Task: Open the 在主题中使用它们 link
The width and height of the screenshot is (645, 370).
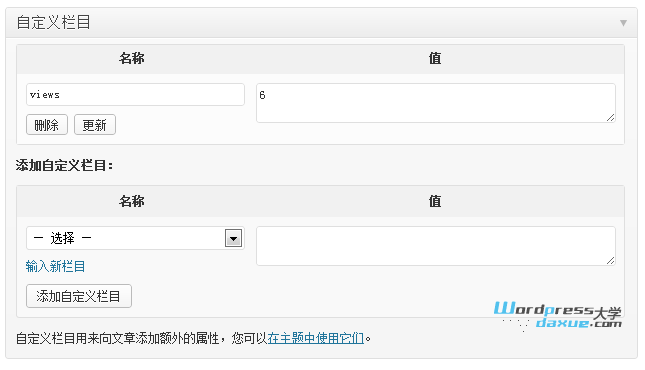Action: [316, 338]
